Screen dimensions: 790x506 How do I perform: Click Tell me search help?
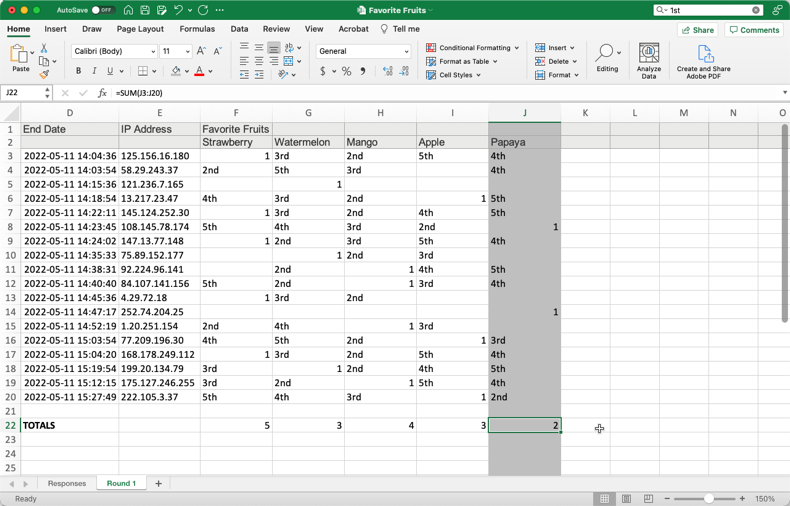tap(400, 29)
